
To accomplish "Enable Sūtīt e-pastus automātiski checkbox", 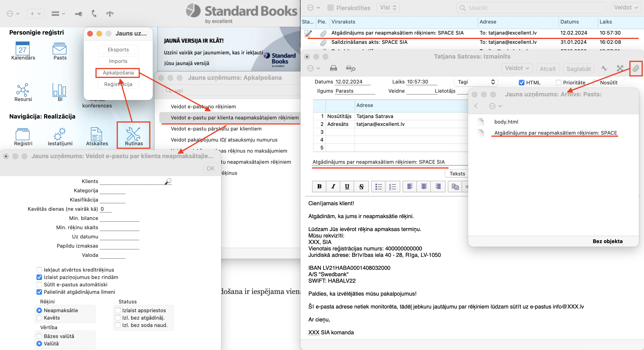I will coord(39,284).
